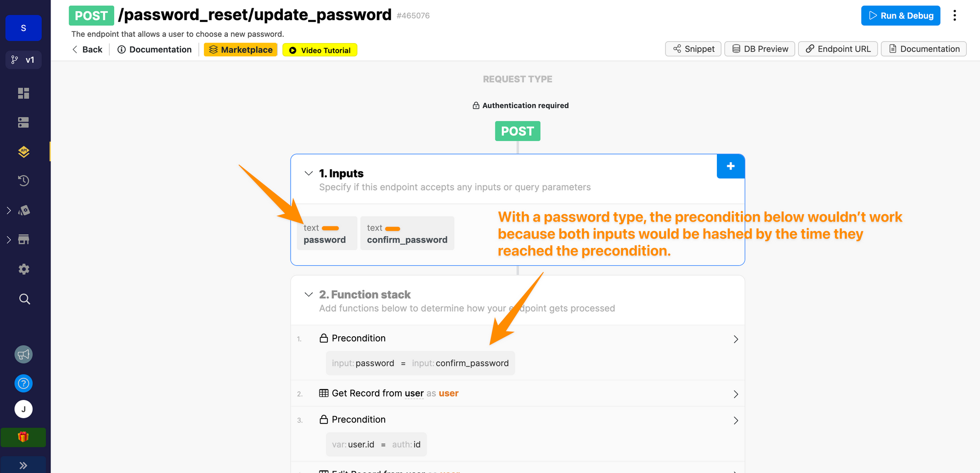Open the DB Preview tab
Screen dimensions: 980x473
click(760, 49)
